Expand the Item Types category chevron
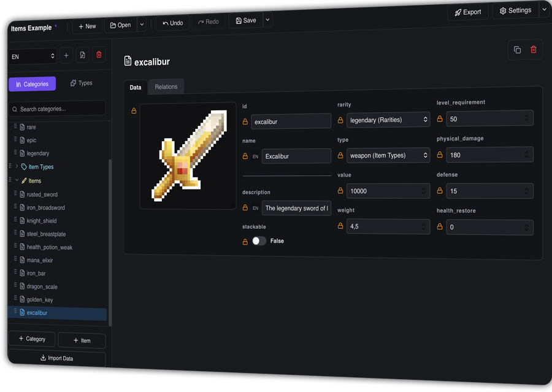 (x=17, y=166)
